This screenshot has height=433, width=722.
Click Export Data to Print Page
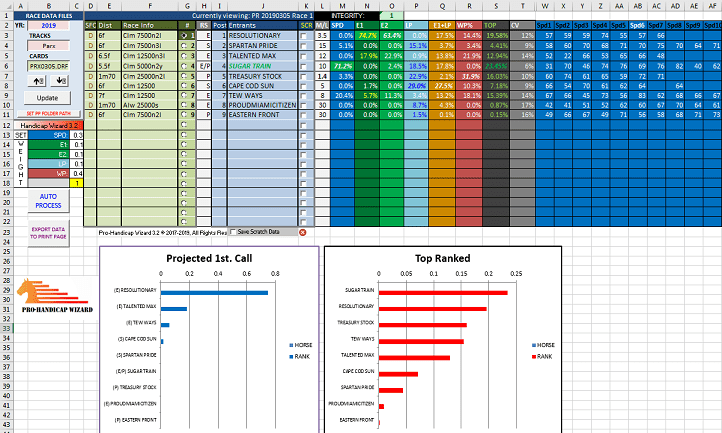pos(48,235)
